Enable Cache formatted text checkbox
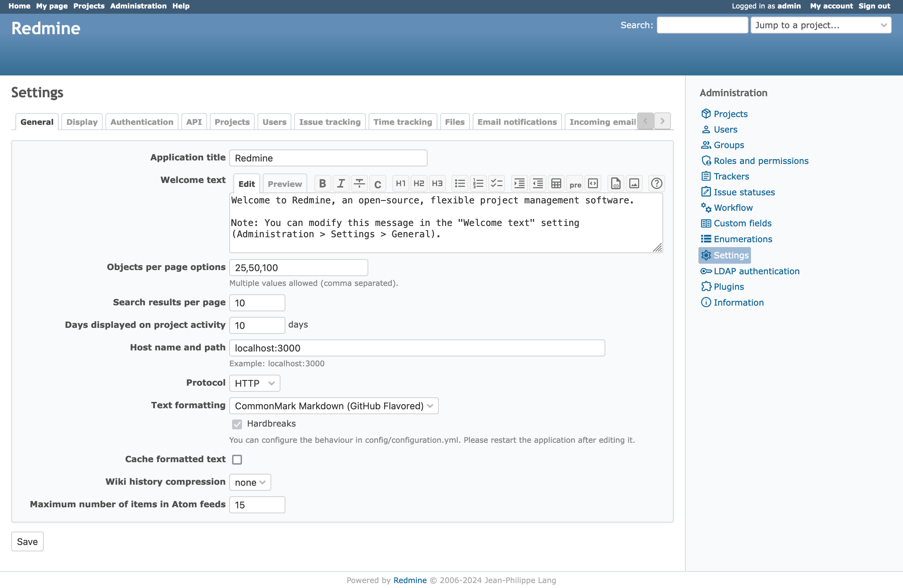The height and width of the screenshot is (588, 903). coord(237,459)
